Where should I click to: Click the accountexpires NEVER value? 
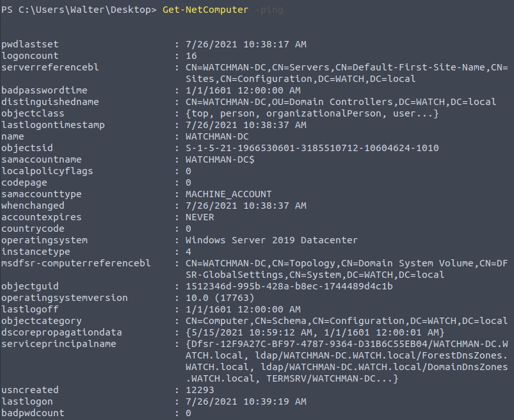pos(200,217)
